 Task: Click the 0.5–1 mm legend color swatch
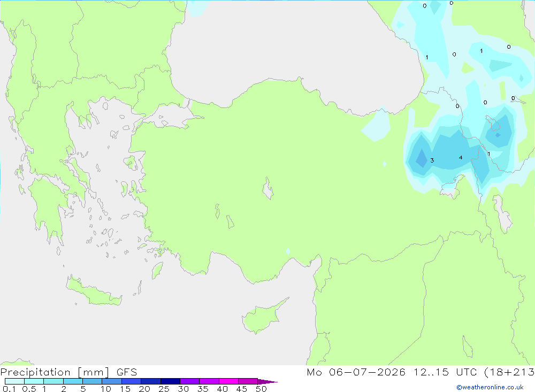click(34, 381)
